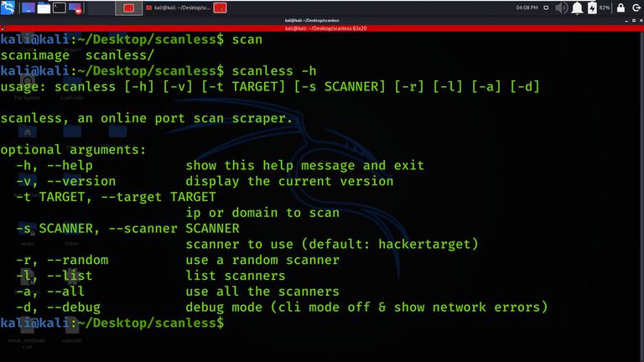This screenshot has width=644, height=362.
Task: Open the battery power manager icon
Action: (x=592, y=8)
